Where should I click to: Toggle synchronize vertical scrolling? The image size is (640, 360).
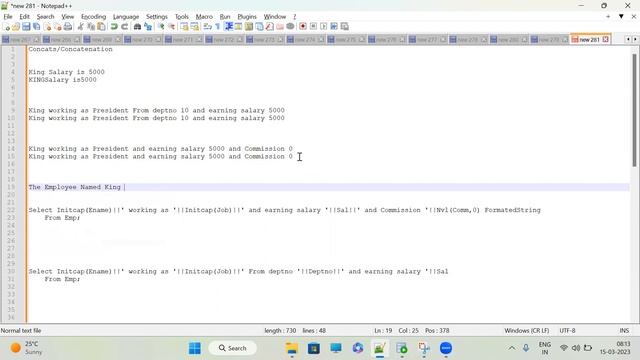pos(184,27)
